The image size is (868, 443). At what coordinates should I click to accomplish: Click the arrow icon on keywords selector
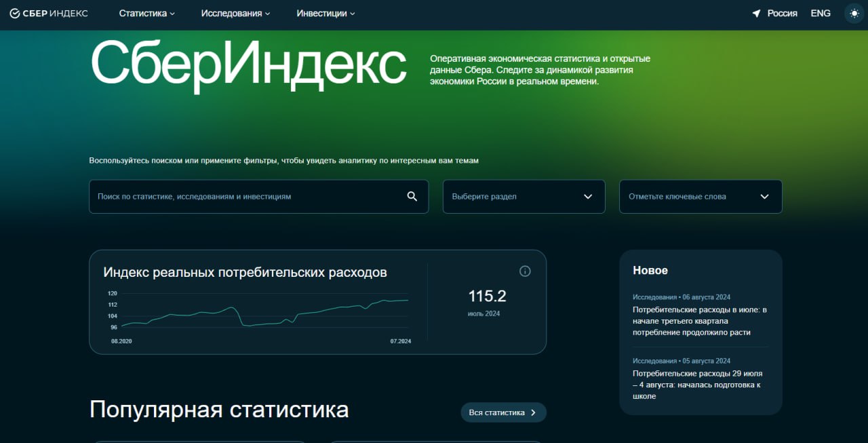764,196
